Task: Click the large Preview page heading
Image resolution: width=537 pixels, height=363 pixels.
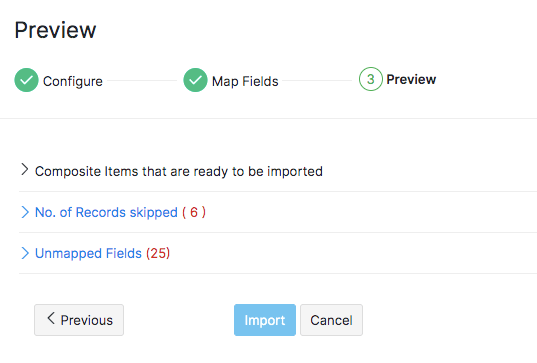Action: click(x=55, y=30)
